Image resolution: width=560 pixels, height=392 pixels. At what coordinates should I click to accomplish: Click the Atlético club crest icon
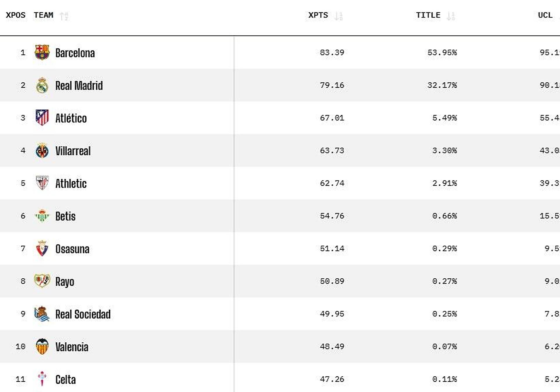[x=42, y=118]
